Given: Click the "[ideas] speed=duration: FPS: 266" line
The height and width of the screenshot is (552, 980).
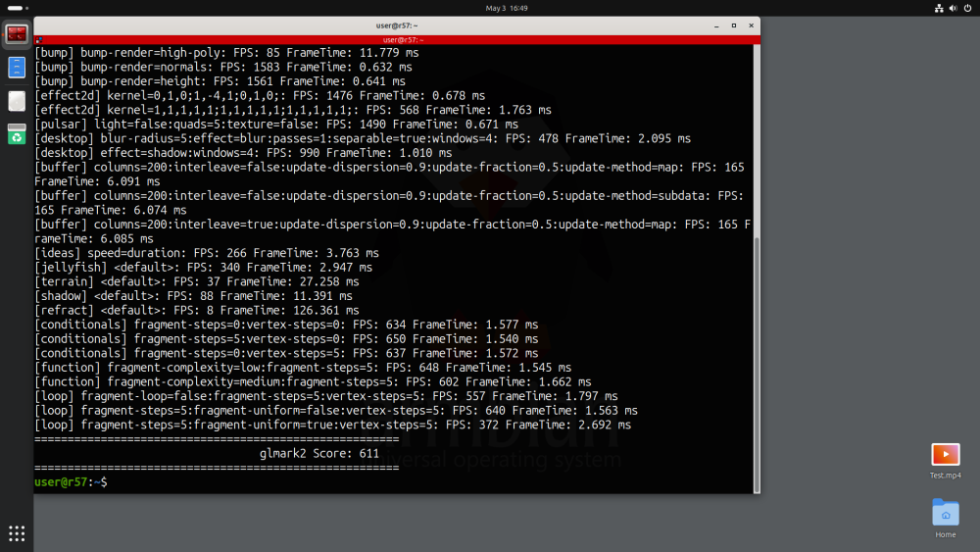Looking at the screenshot, I should [207, 253].
